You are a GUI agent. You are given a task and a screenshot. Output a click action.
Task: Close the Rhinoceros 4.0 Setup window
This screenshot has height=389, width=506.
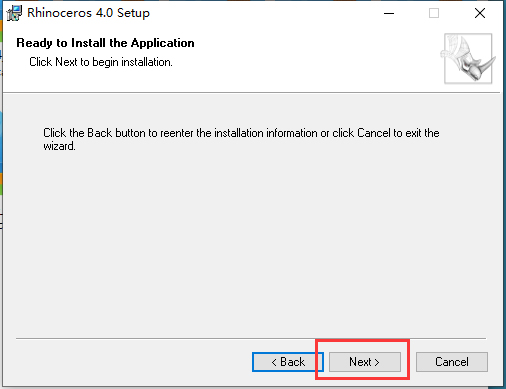click(480, 13)
